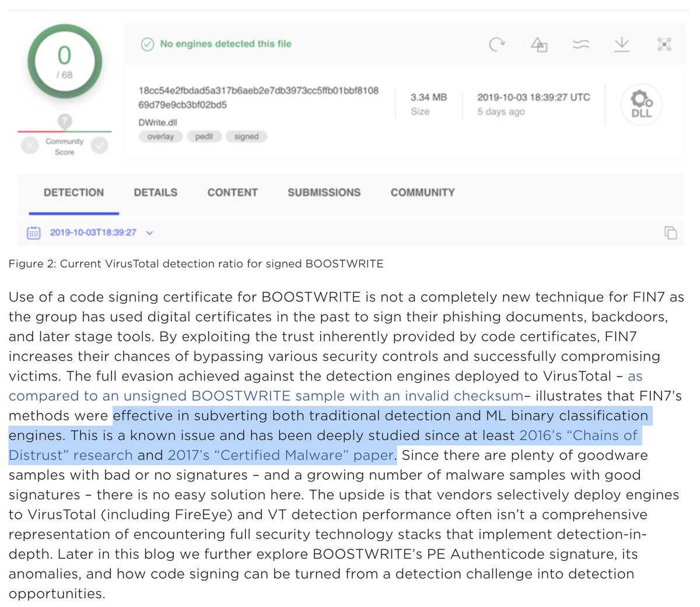Switch to the CONTENT tab

click(233, 192)
